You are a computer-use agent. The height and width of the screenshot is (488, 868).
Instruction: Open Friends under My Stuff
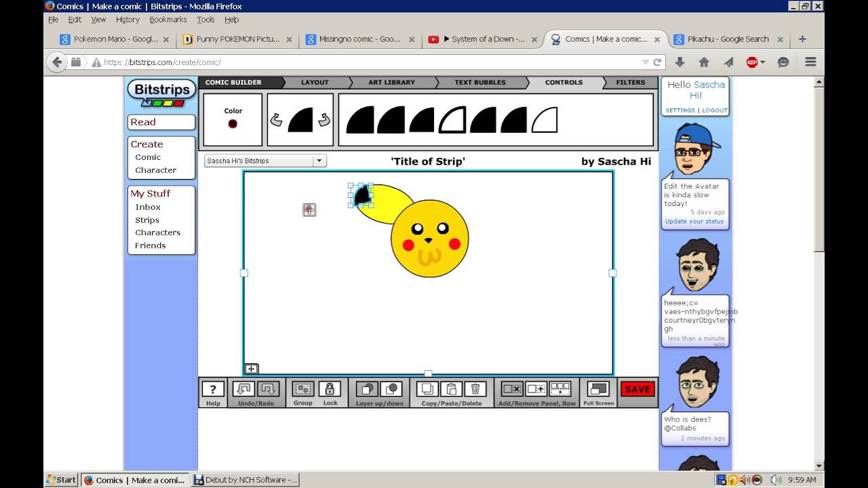pyautogui.click(x=151, y=245)
